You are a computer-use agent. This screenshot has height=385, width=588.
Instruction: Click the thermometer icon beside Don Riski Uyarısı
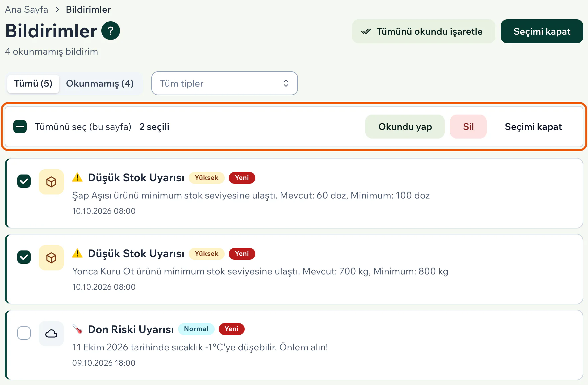(x=77, y=329)
